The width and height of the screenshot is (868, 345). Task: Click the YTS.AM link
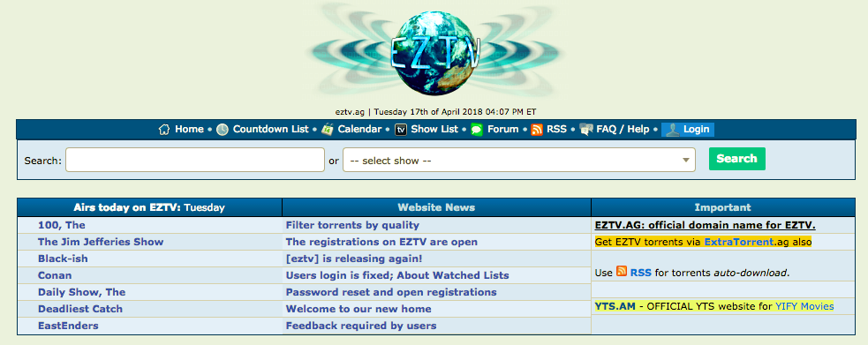[x=615, y=306]
